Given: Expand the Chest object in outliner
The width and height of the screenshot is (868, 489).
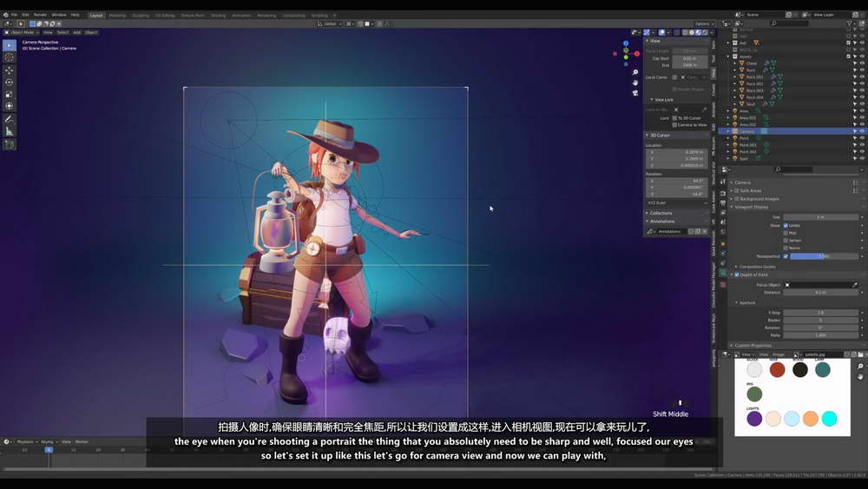Looking at the screenshot, I should (x=735, y=63).
